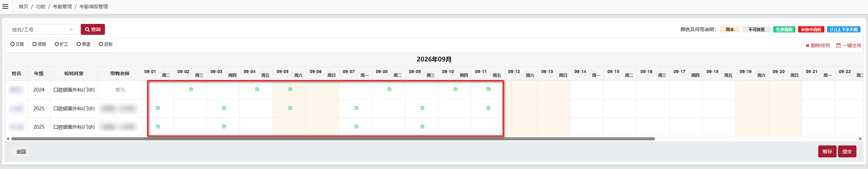This screenshot has height=169, width=868.
Task: Pick the 迟到 radio option
Action: click(x=106, y=44)
